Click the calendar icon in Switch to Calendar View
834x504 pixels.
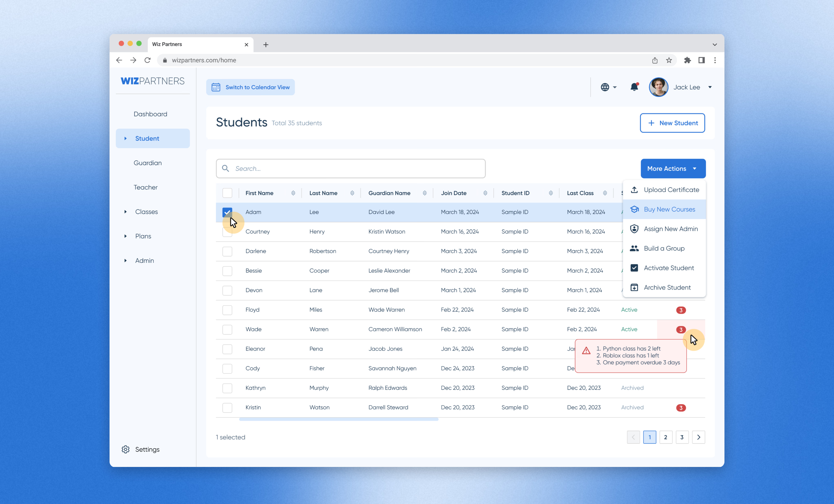pos(216,87)
